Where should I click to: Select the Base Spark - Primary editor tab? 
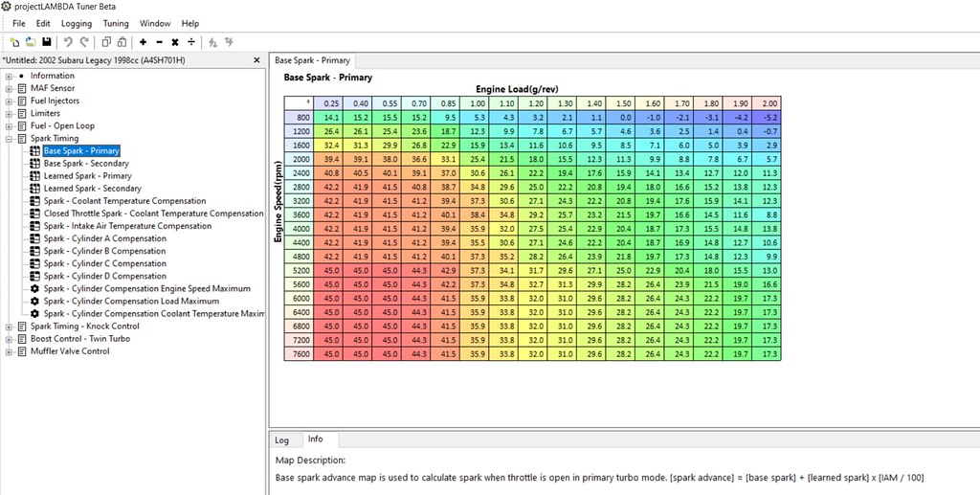tap(313, 60)
